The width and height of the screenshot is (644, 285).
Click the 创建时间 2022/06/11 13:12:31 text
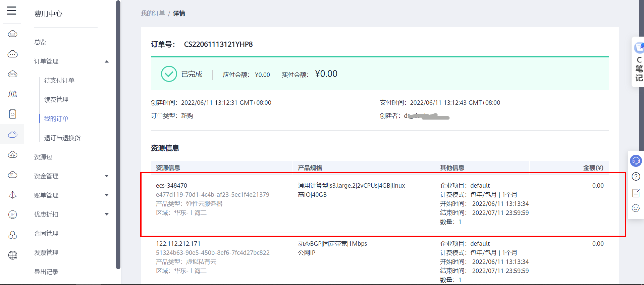pos(211,103)
